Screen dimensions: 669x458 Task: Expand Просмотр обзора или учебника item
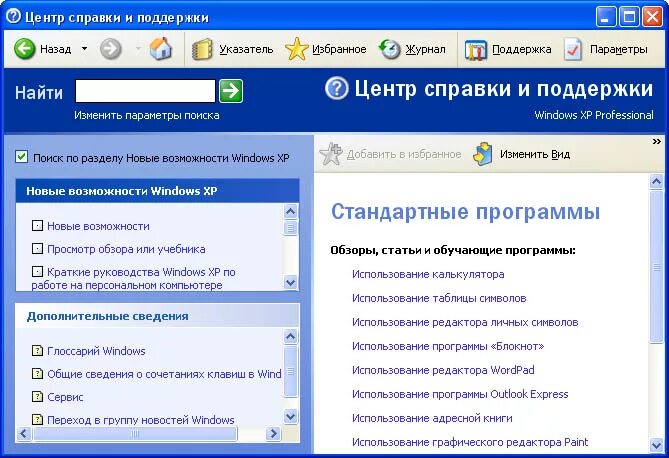pyautogui.click(x=38, y=248)
